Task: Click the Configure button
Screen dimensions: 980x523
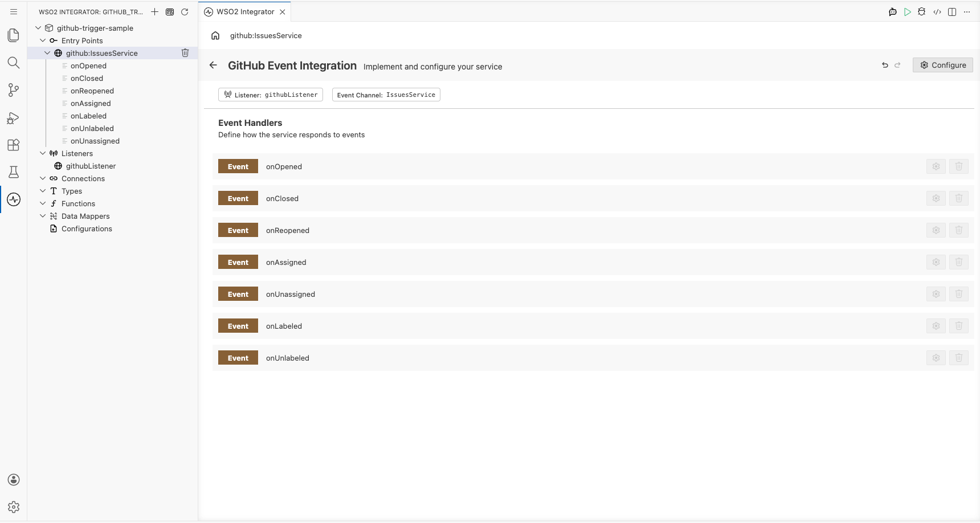Action: coord(943,65)
